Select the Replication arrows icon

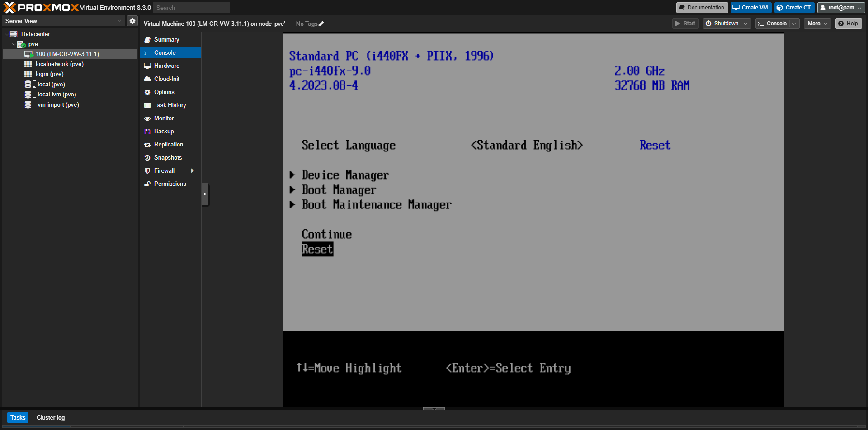(x=147, y=144)
